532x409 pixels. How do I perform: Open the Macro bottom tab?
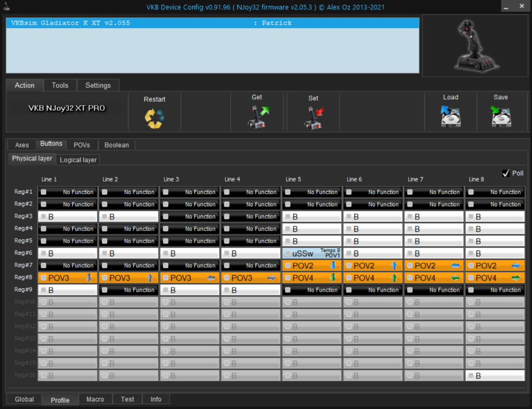pyautogui.click(x=95, y=399)
